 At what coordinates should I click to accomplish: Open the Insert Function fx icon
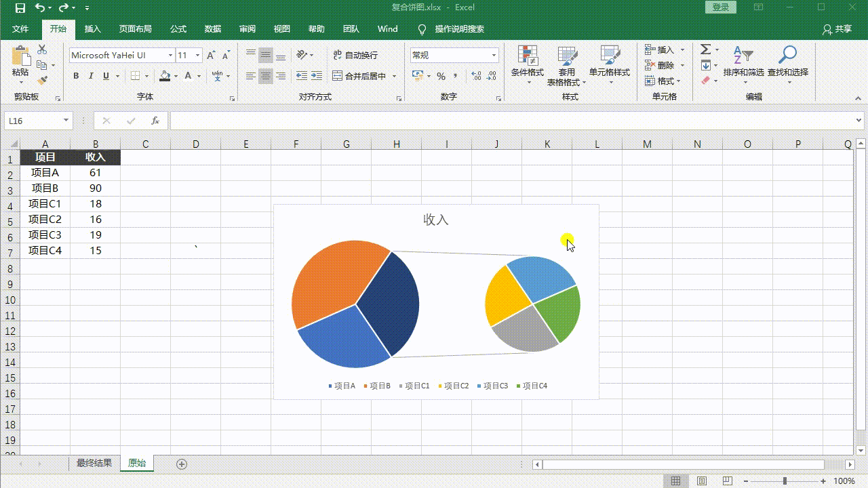[x=155, y=121]
